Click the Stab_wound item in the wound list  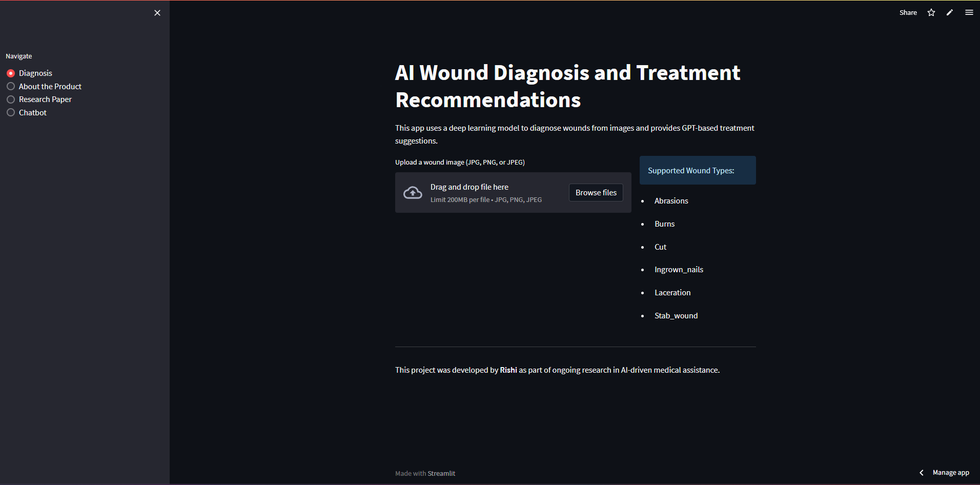(x=676, y=315)
